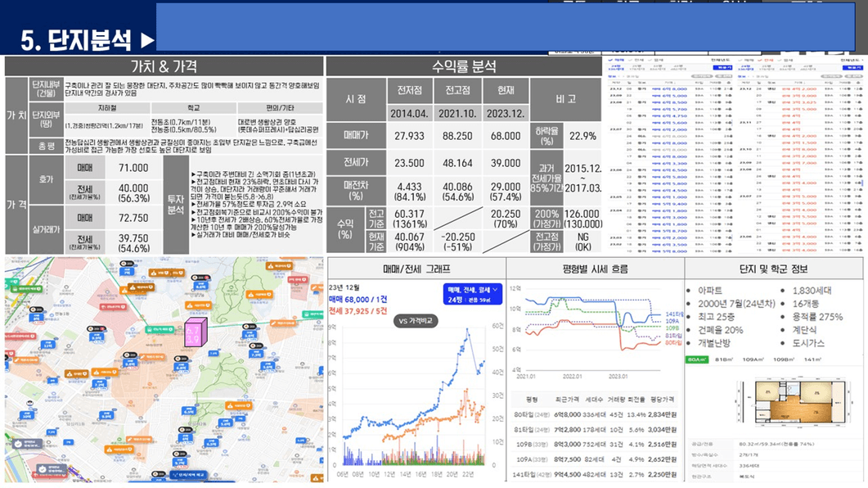
Task: Click the 수익 cell -20.250 (-51%)
Action: click(457, 242)
